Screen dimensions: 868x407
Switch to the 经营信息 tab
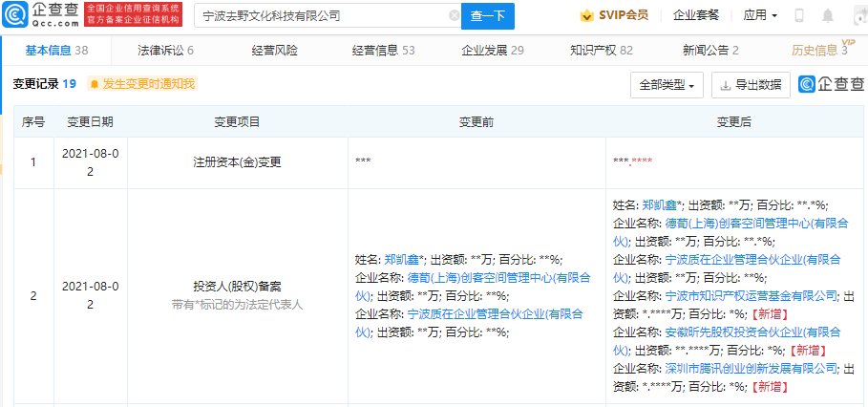click(383, 51)
